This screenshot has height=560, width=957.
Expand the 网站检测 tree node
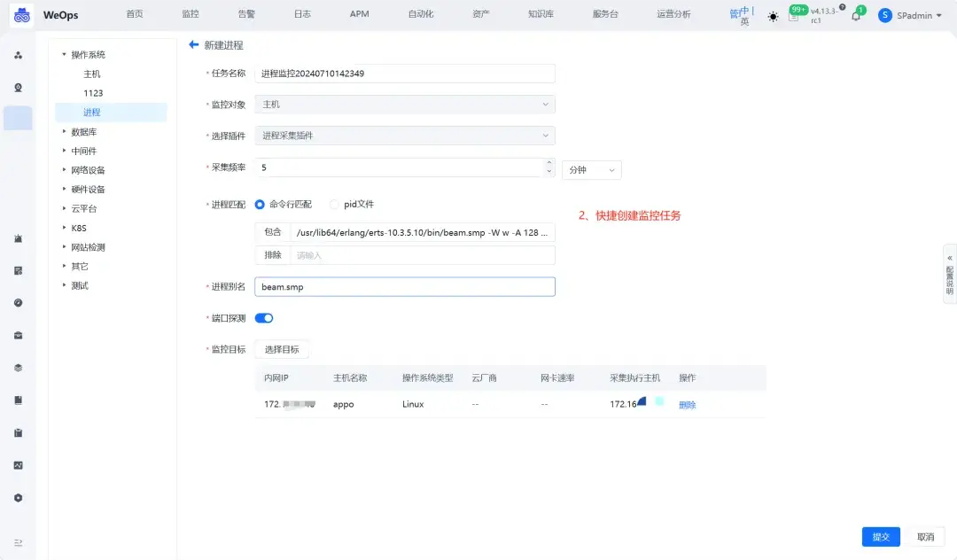tap(64, 246)
